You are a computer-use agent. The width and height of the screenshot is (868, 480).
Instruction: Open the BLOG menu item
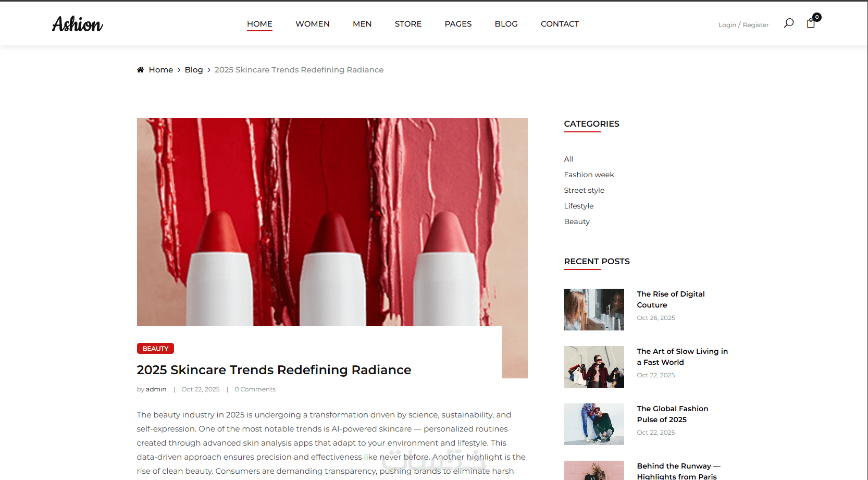click(x=506, y=24)
